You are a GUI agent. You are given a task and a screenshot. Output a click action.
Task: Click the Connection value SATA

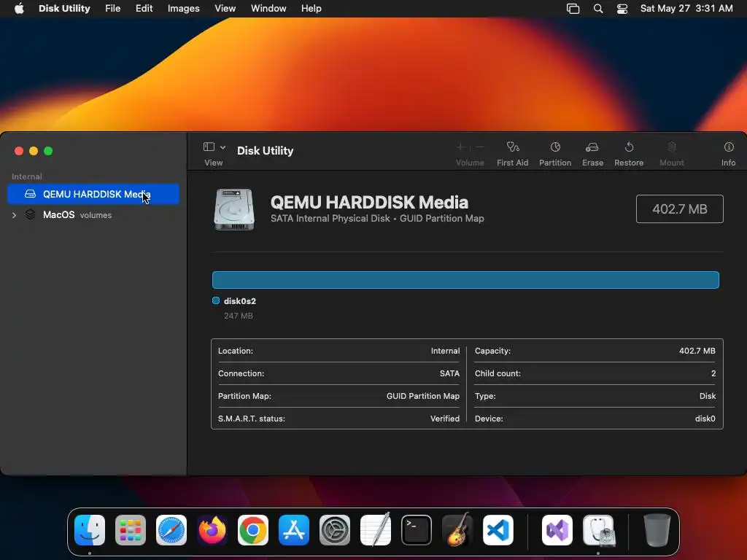[449, 373]
